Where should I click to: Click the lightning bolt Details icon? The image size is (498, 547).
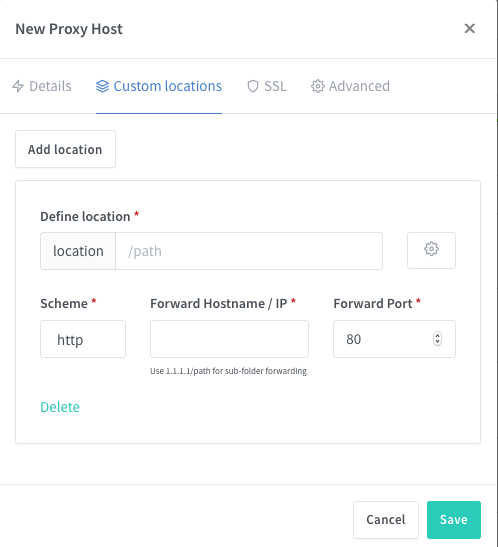point(18,86)
